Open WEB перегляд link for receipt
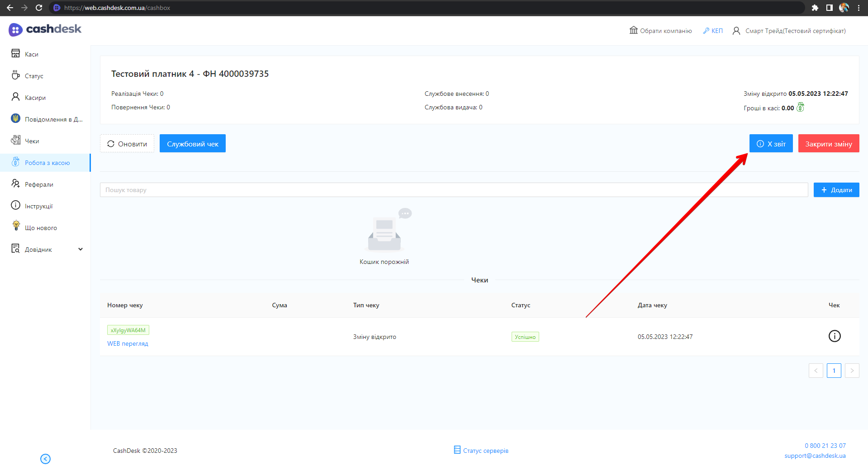The height and width of the screenshot is (470, 868). point(128,343)
